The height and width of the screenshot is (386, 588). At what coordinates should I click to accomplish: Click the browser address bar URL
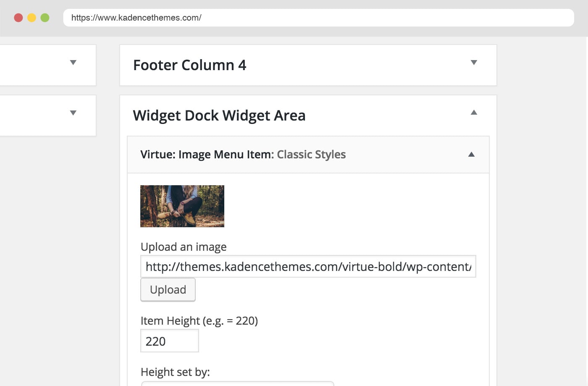(x=136, y=18)
